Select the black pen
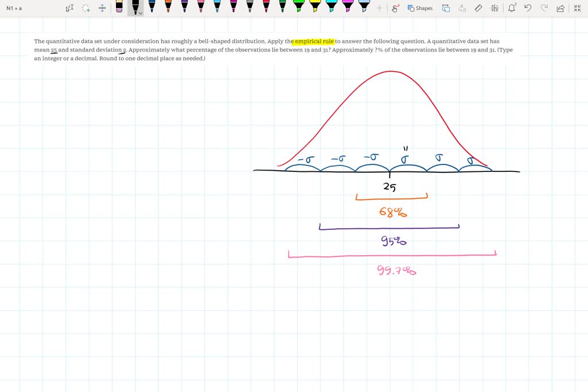This screenshot has width=588, height=392. pyautogui.click(x=134, y=7)
